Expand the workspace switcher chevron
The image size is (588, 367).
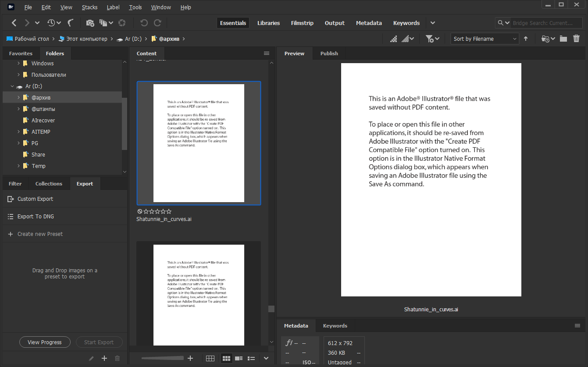pos(433,23)
